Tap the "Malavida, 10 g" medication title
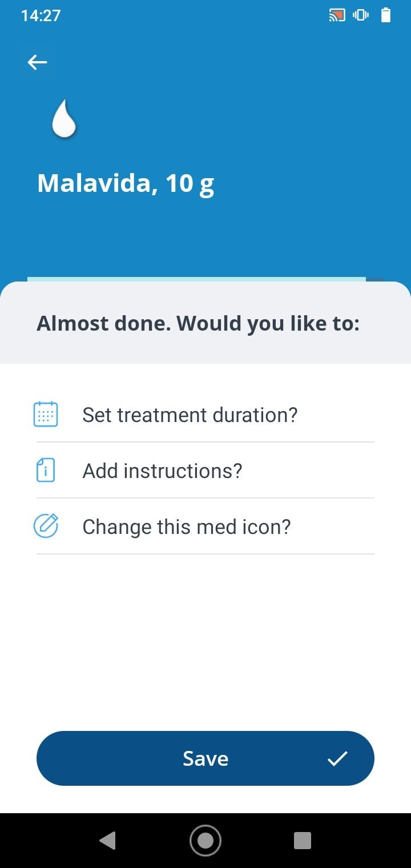 126,183
